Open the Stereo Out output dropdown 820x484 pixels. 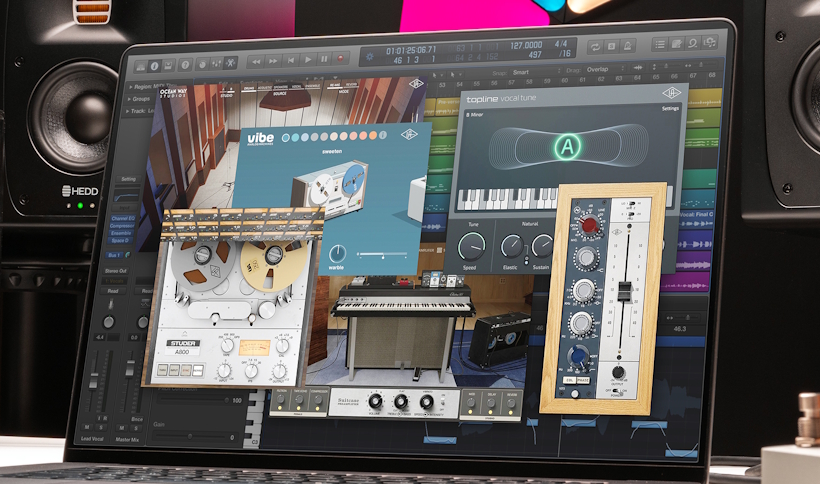coord(116,271)
